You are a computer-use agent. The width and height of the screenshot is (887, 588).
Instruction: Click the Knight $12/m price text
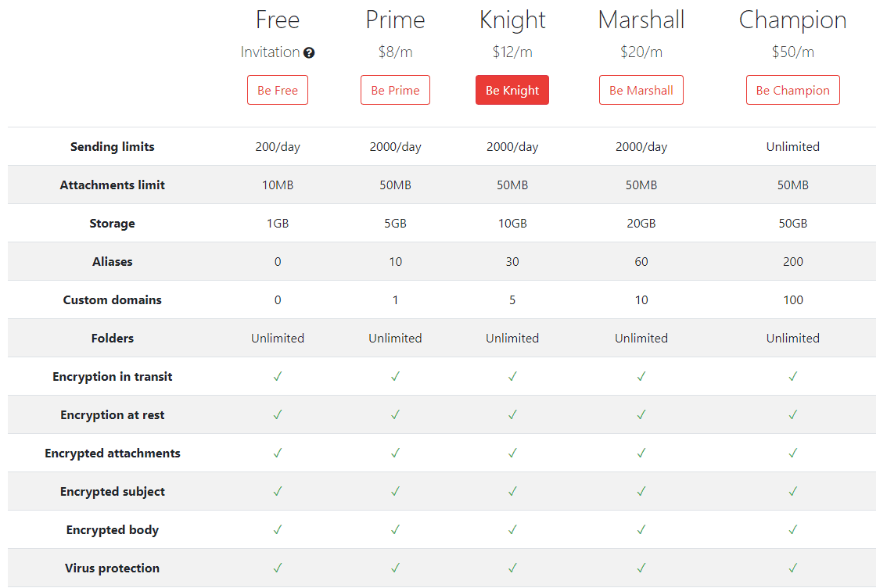512,52
